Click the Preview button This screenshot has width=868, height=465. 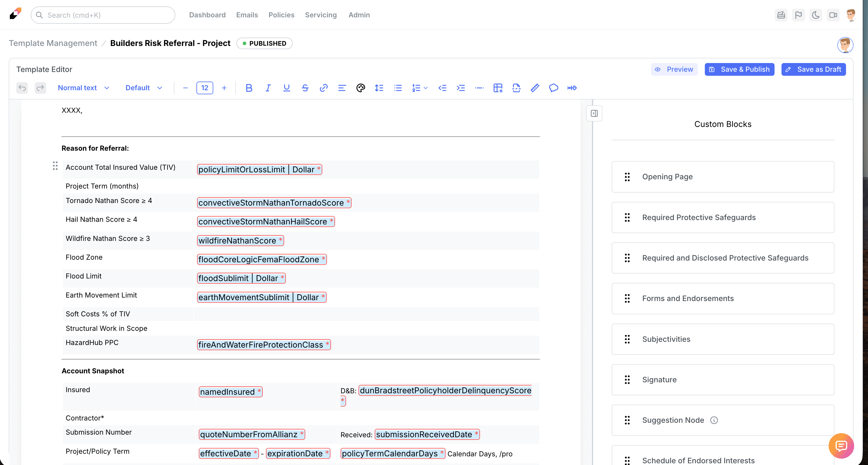(674, 69)
